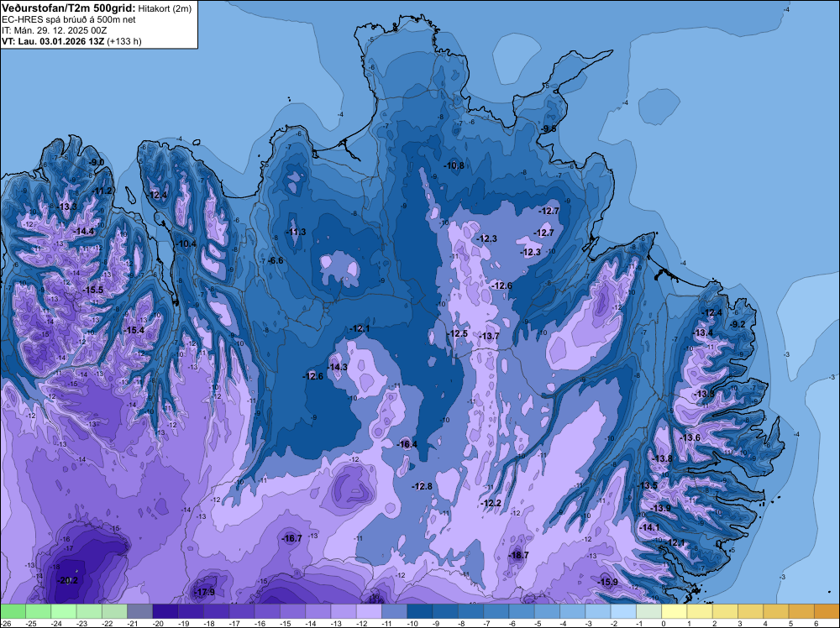Select the -17.9 temperature value
The height and width of the screenshot is (628, 840).
coord(204,592)
